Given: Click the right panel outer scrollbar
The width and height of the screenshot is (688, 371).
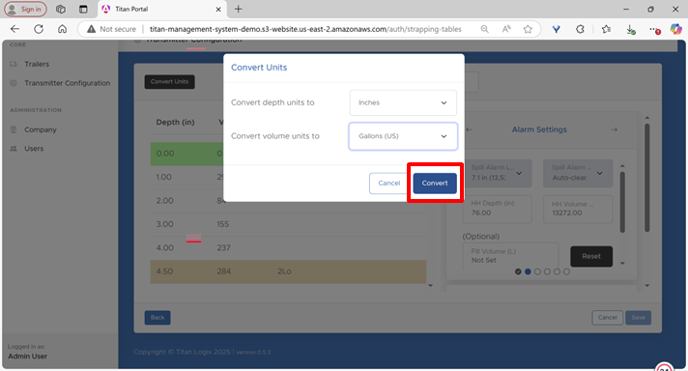Looking at the screenshot, I should (647, 178).
